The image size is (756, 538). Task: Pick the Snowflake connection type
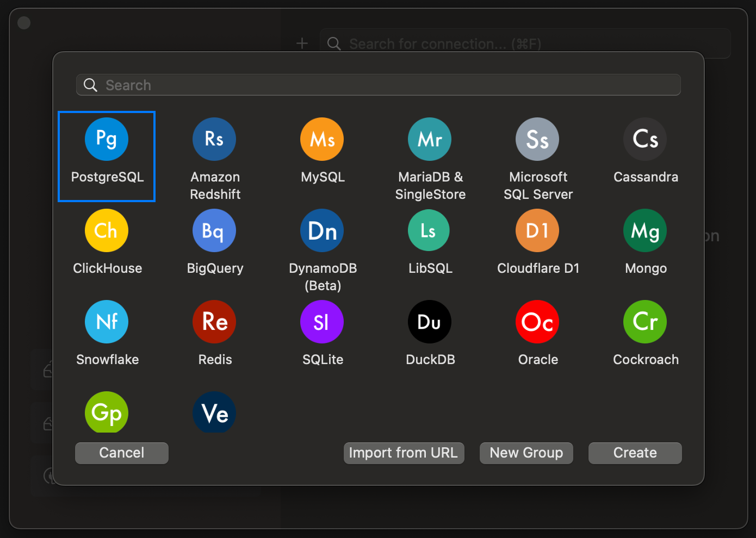[x=106, y=322]
